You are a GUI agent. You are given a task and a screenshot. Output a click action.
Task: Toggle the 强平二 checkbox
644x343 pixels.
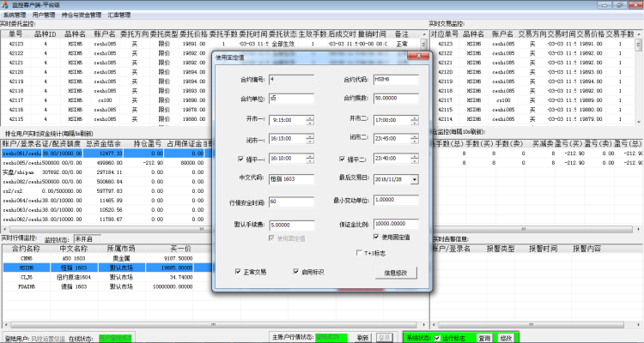(x=343, y=159)
